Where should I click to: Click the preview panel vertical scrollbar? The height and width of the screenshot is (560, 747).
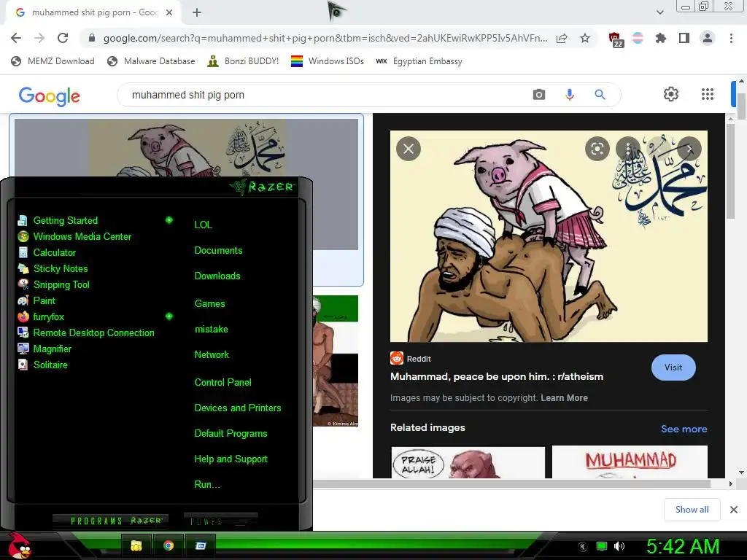[731, 172]
